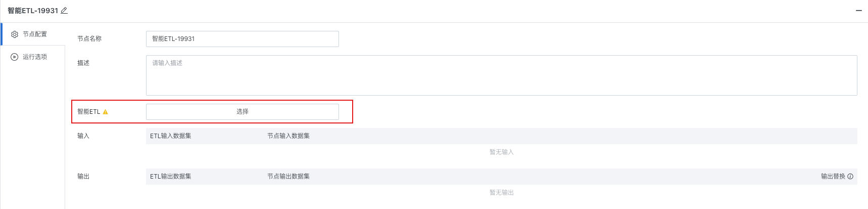
Task: Focus the 节点名称 input field
Action: coord(243,39)
